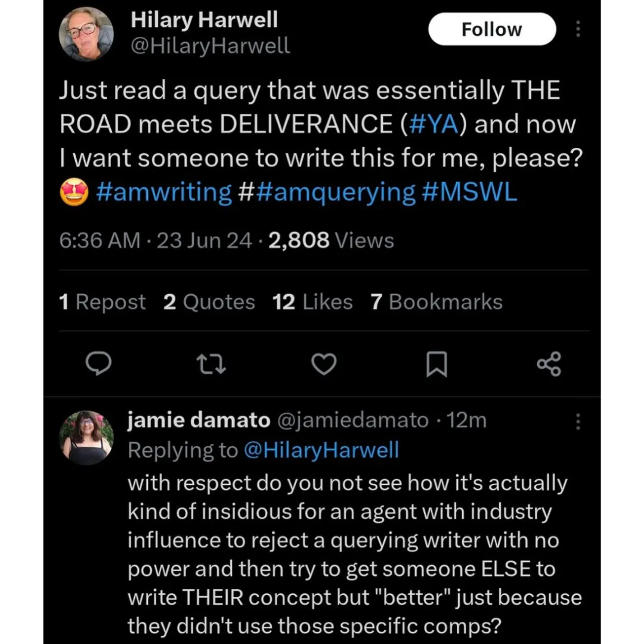
Task: View the 1 Repost list
Action: click(103, 302)
